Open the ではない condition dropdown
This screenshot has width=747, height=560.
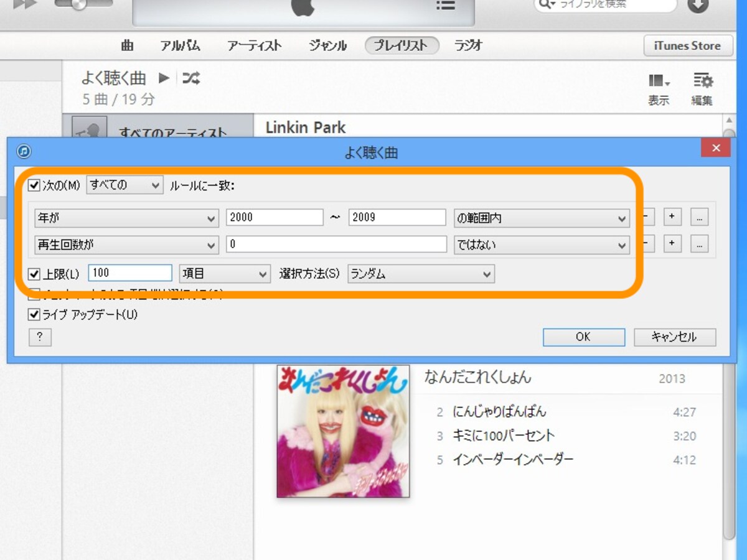pyautogui.click(x=542, y=245)
